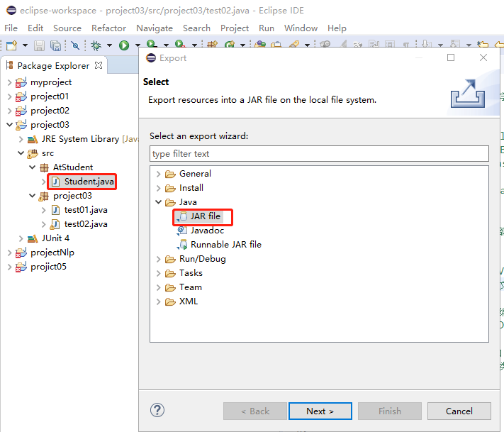Viewport: 504px width, 432px height.
Task: Collapse the AtStudent package node
Action: pyautogui.click(x=33, y=167)
